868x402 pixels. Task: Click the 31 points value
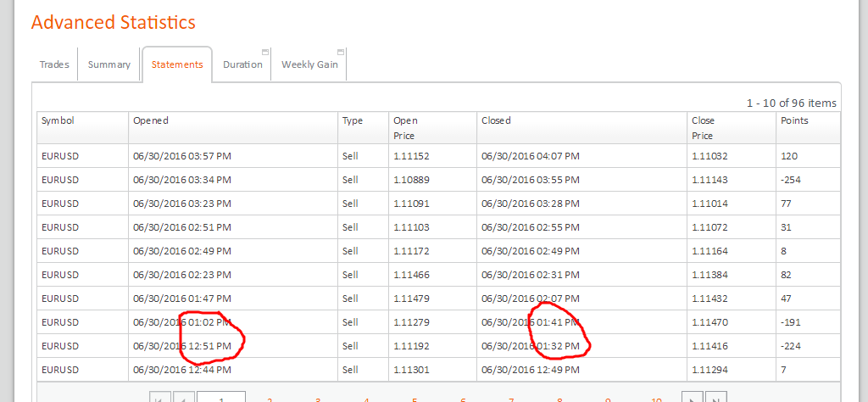tap(786, 227)
